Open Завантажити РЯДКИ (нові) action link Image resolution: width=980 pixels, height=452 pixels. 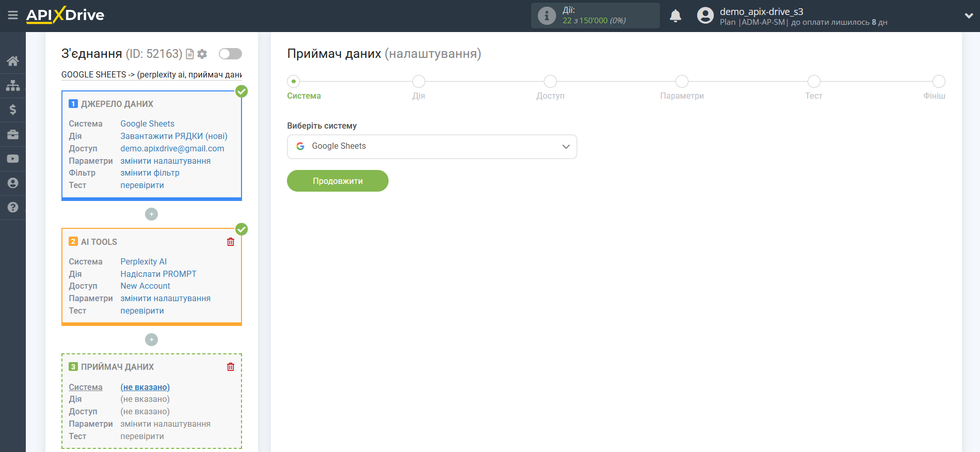(174, 136)
